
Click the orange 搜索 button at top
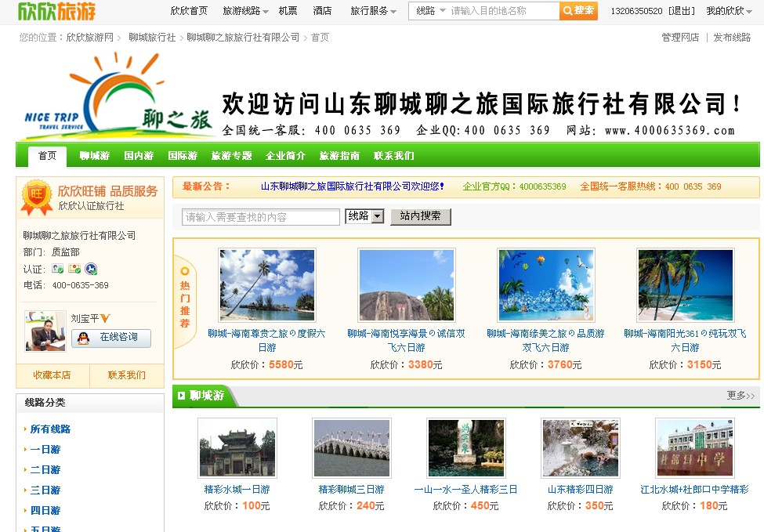click(x=578, y=11)
